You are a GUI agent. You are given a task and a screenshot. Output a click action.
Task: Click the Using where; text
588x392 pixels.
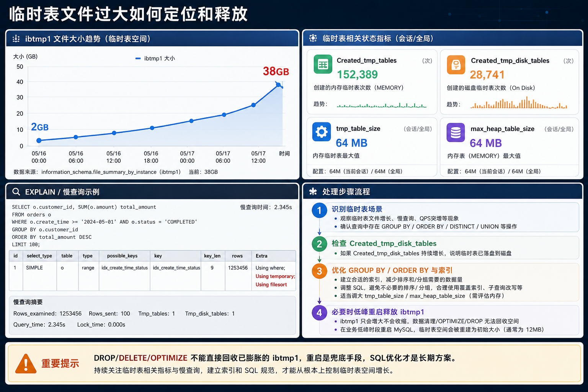pos(270,268)
